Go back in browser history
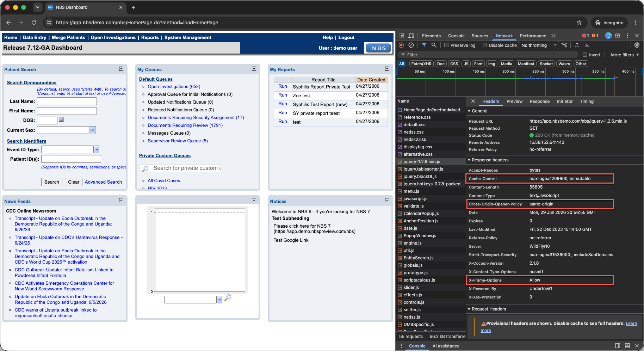The width and height of the screenshot is (644, 351). click(x=8, y=23)
